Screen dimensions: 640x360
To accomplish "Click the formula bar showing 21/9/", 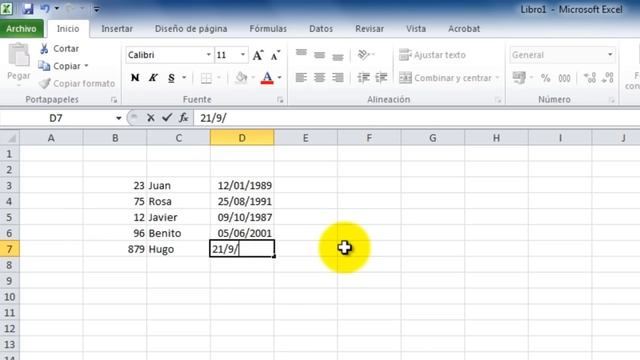I will [416, 118].
